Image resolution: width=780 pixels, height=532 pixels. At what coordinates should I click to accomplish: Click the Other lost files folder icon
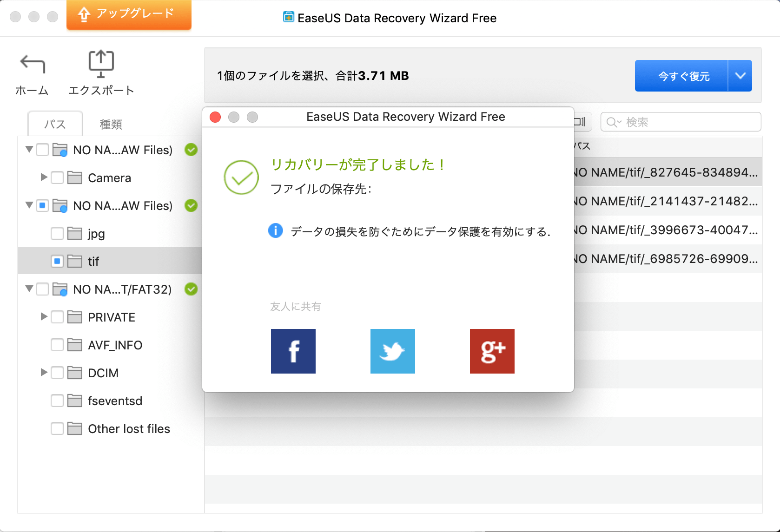[x=75, y=428]
